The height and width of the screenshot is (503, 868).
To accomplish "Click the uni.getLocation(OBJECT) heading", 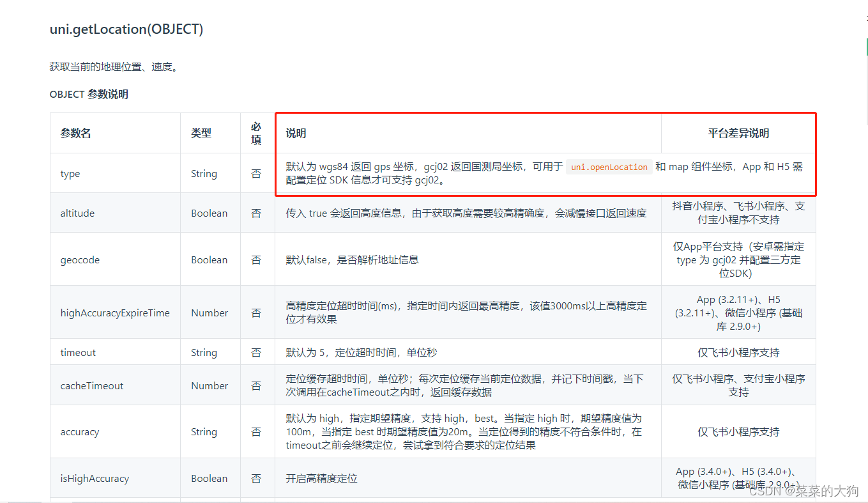I will click(126, 29).
